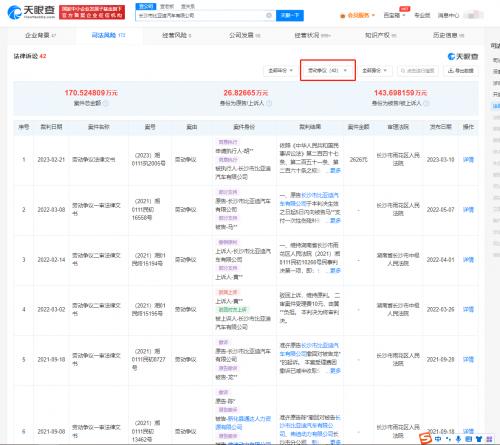Click the Tianyancha logo
Viewport: 500px width, 445px height.
coord(31,12)
